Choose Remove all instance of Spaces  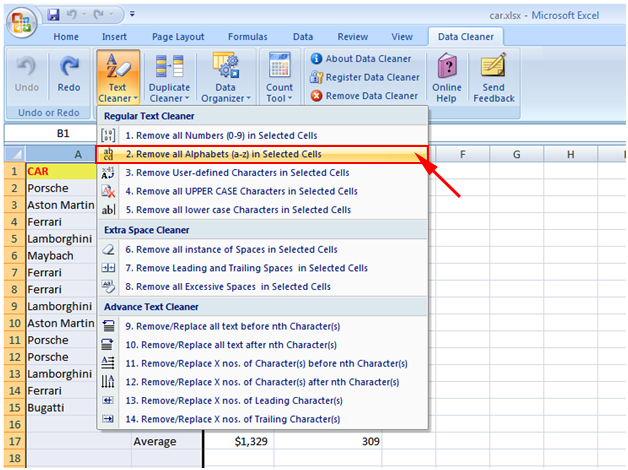[263, 250]
